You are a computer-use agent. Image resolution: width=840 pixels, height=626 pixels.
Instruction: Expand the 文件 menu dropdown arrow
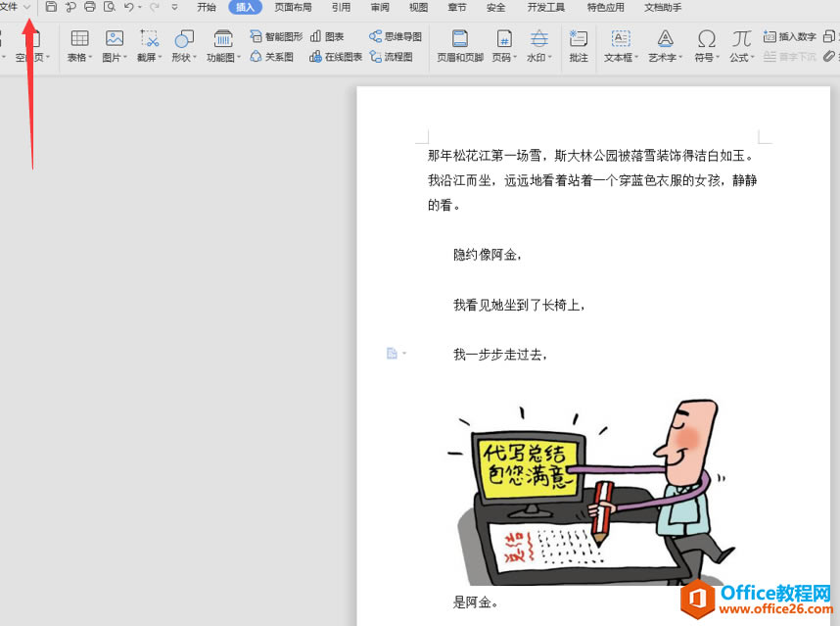point(26,7)
